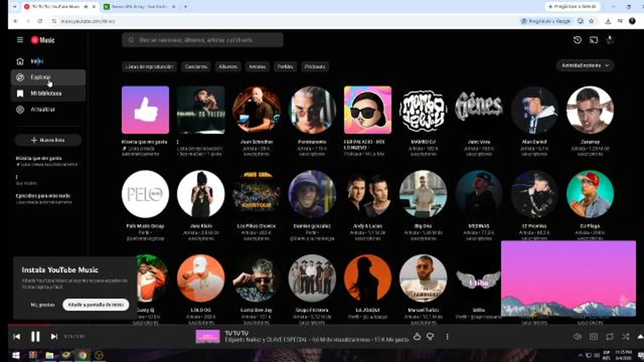Focus the music search field

202,40
